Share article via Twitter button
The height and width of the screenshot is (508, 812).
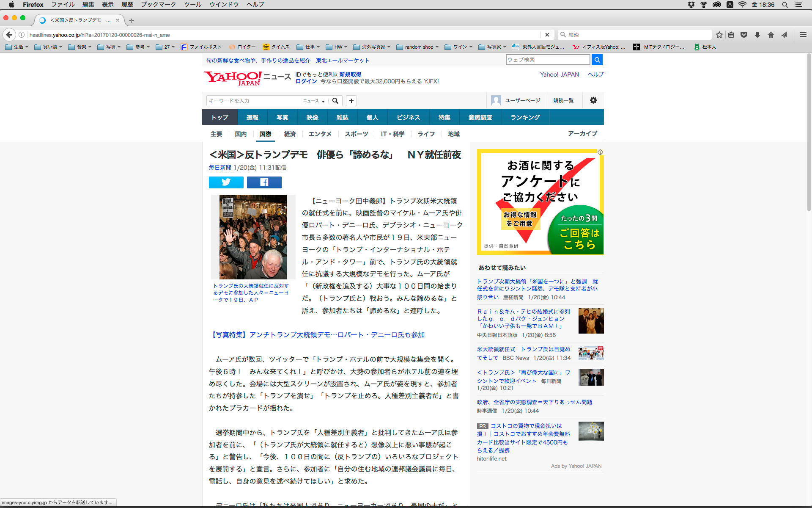coord(226,182)
